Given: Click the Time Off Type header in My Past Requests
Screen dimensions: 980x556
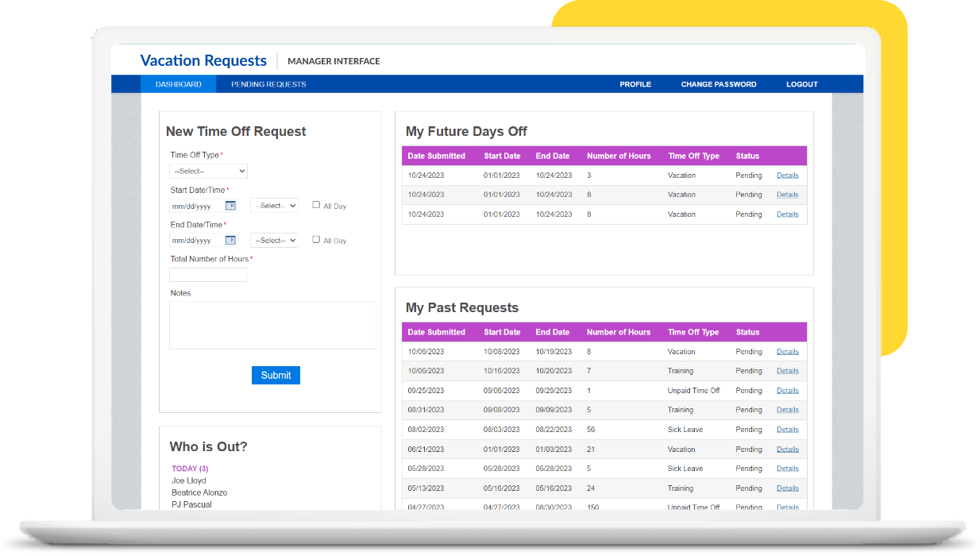Looking at the screenshot, I should point(693,332).
